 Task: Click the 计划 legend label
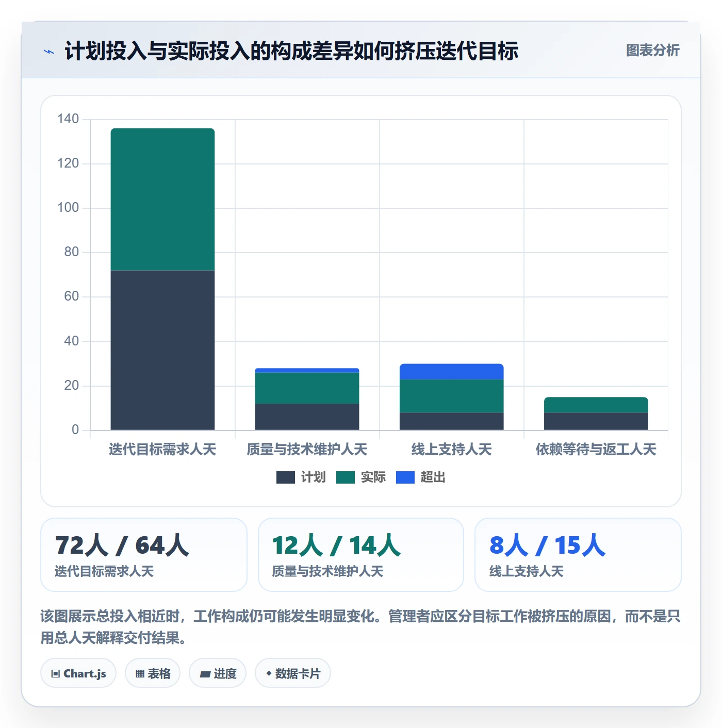pos(313,477)
